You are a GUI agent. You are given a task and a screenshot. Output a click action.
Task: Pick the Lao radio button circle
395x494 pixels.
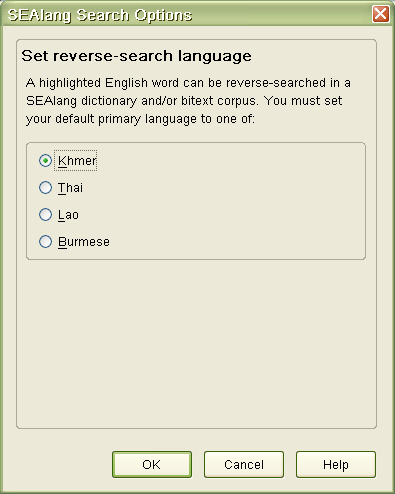45,215
